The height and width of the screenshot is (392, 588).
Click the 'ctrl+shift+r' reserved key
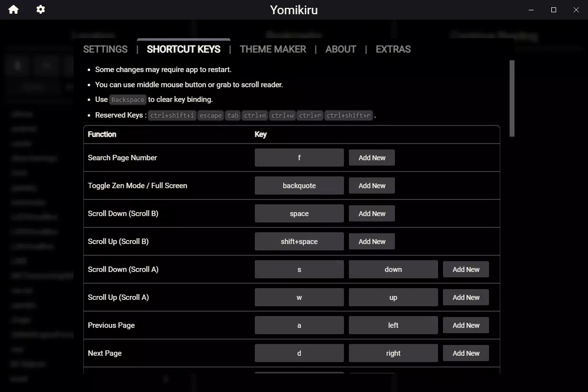pos(349,116)
